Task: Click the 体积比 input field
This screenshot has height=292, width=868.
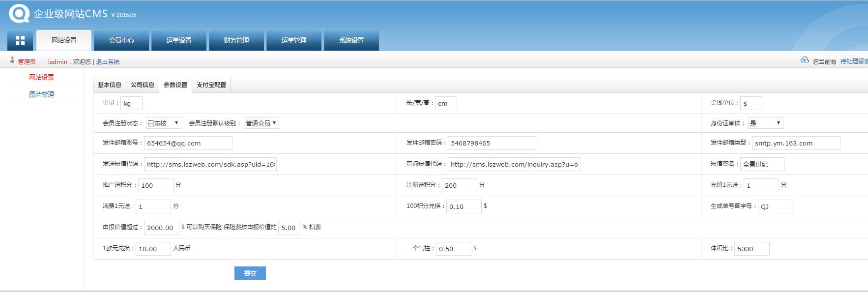Action: tap(752, 249)
